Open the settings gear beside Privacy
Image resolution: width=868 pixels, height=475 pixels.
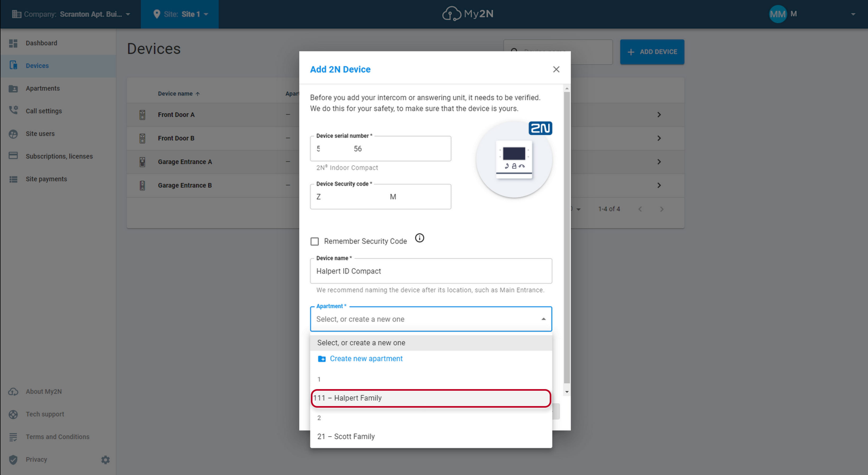point(105,460)
